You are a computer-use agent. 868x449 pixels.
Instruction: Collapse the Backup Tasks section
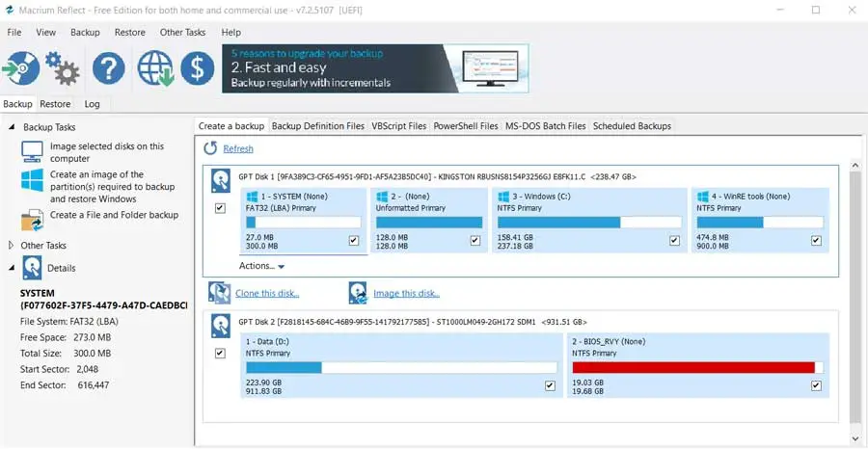point(12,127)
